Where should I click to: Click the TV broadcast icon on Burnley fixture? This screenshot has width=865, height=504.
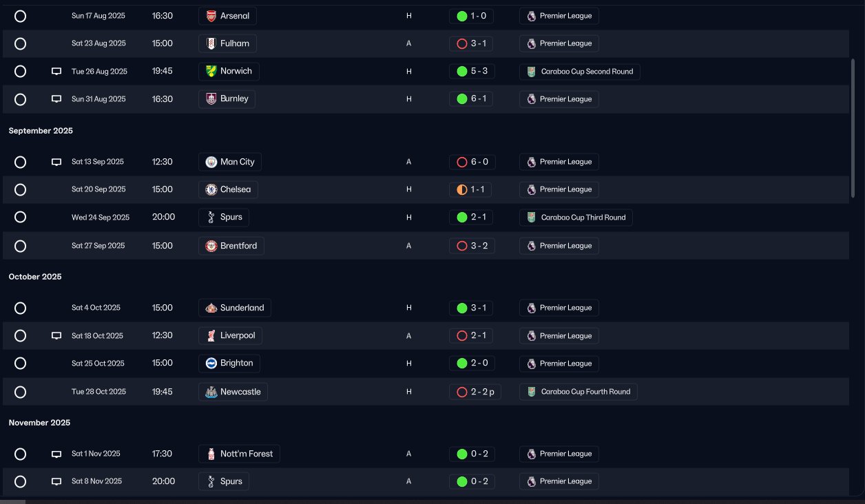pos(56,99)
